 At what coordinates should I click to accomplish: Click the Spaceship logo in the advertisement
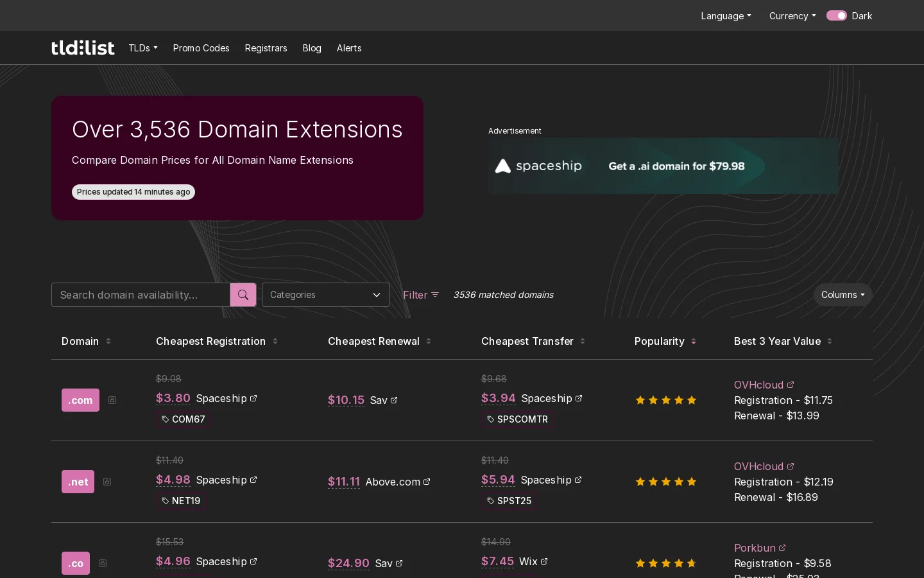[x=538, y=166]
